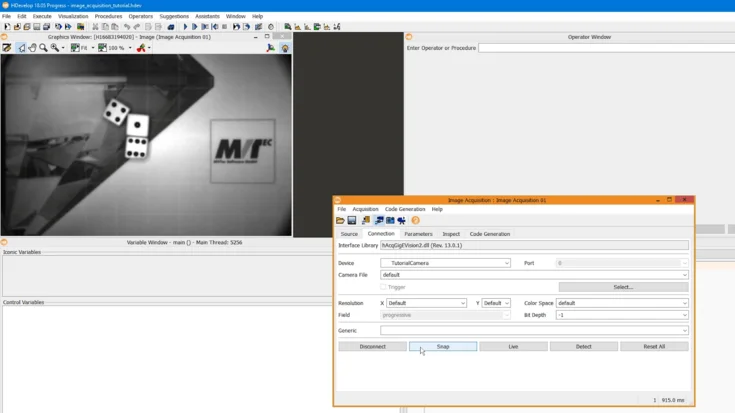735x413 pixels.
Task: Open the Visualization menu
Action: point(73,16)
